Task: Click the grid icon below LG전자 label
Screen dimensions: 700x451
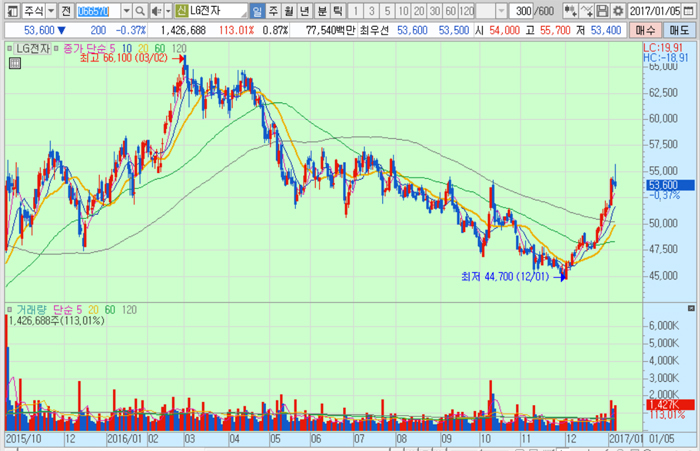Action: pyautogui.click(x=15, y=62)
